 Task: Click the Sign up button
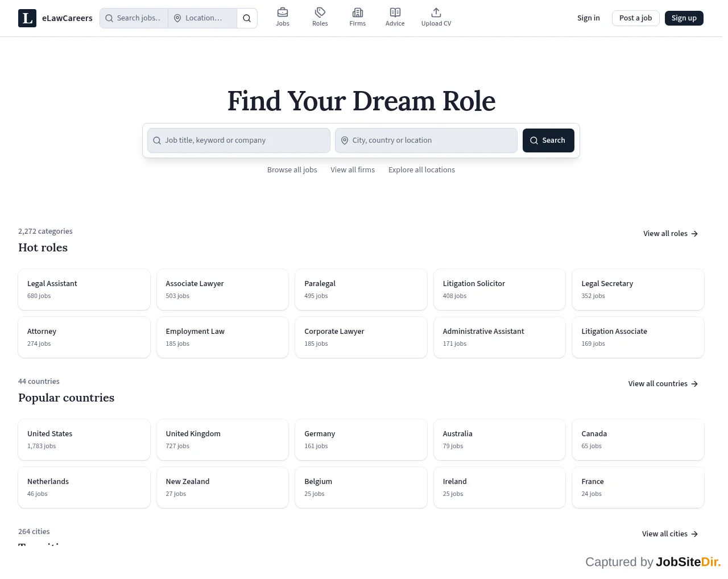click(x=684, y=18)
